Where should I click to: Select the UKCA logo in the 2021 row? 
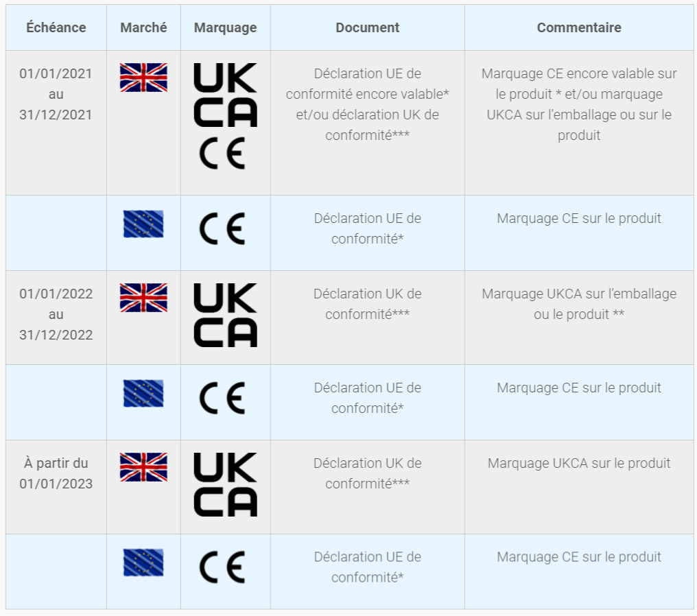[225, 95]
